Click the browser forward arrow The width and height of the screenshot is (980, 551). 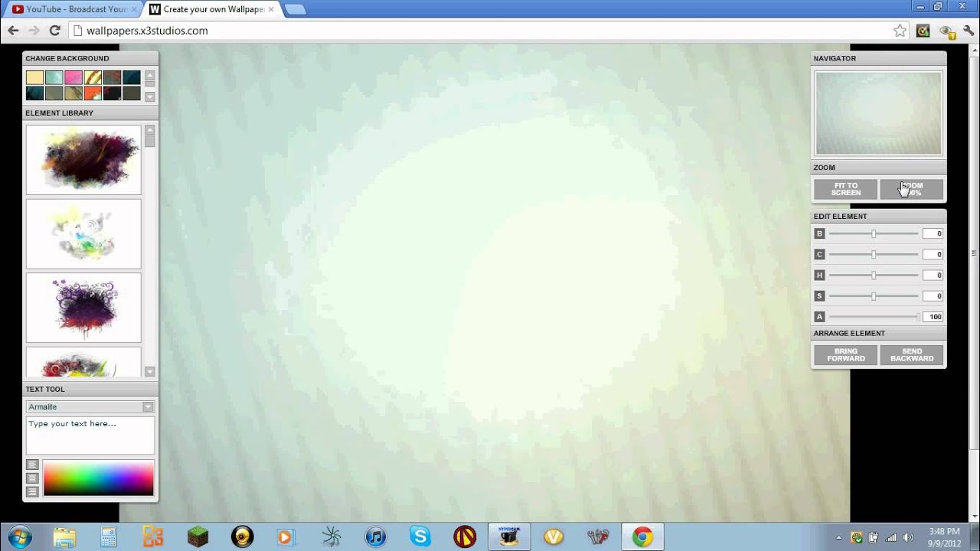34,31
